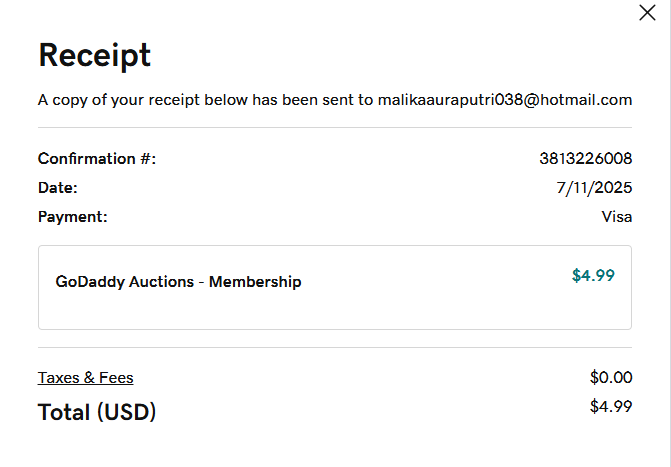Click the 'Confirmation #:' label
671x467 pixels.
[x=97, y=158]
